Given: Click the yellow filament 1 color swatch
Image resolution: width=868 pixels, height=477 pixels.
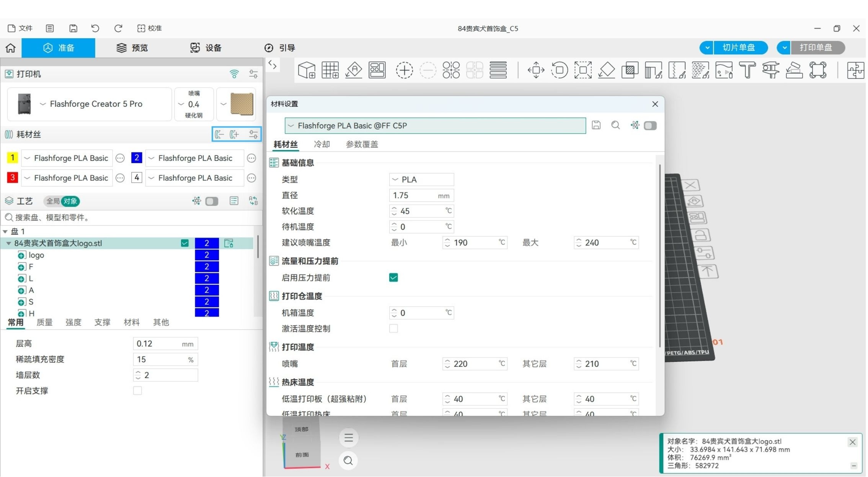Looking at the screenshot, I should (x=12, y=158).
